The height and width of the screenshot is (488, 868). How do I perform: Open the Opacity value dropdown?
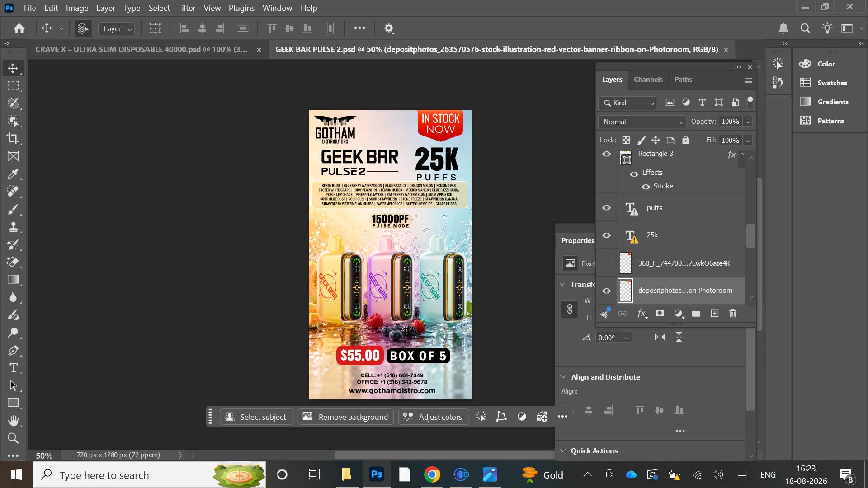pos(748,122)
